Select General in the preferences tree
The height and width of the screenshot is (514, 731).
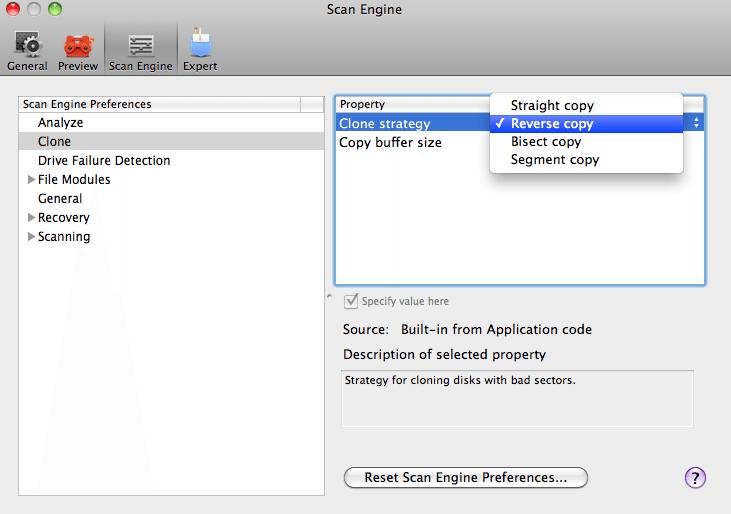tap(172, 199)
